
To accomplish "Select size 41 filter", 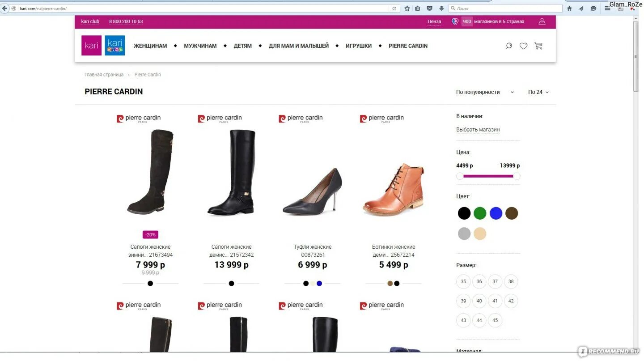I will click(495, 301).
